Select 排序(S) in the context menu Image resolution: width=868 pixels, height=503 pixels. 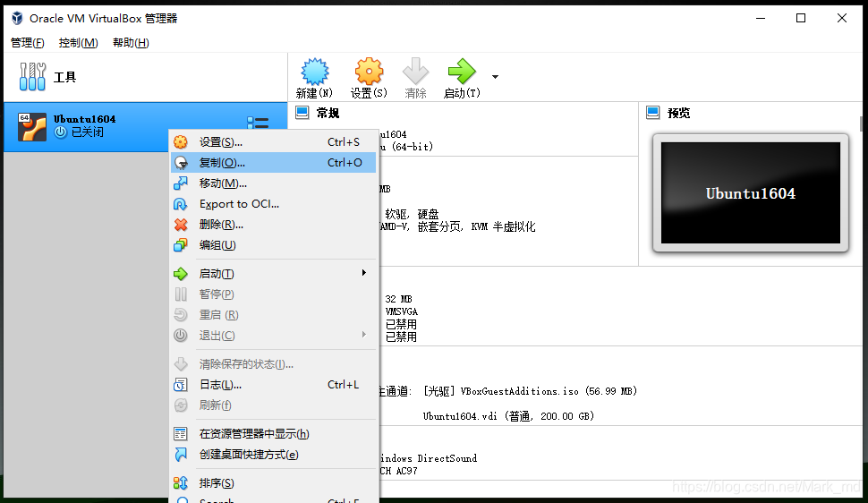[274, 483]
